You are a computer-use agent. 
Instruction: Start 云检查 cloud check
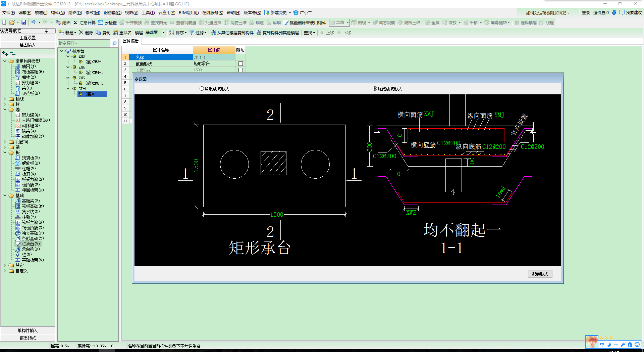point(107,23)
